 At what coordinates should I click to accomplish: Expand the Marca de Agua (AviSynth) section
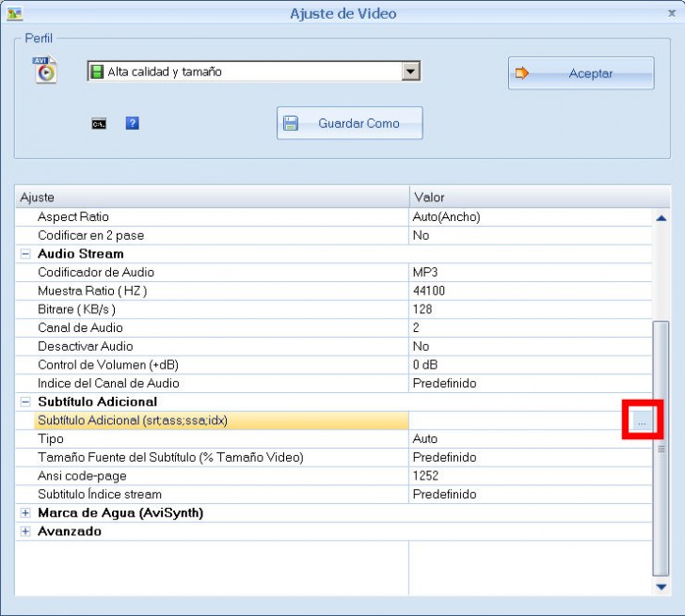pyautogui.click(x=25, y=513)
